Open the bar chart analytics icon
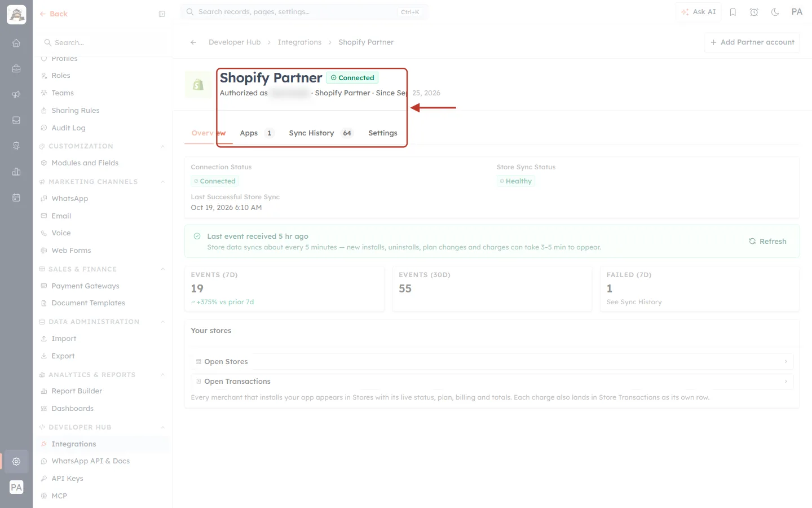 tap(16, 172)
